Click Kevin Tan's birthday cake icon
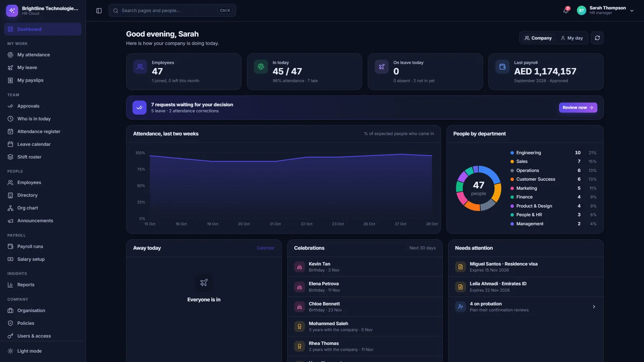Viewport: 644px width, 362px height. [299, 267]
